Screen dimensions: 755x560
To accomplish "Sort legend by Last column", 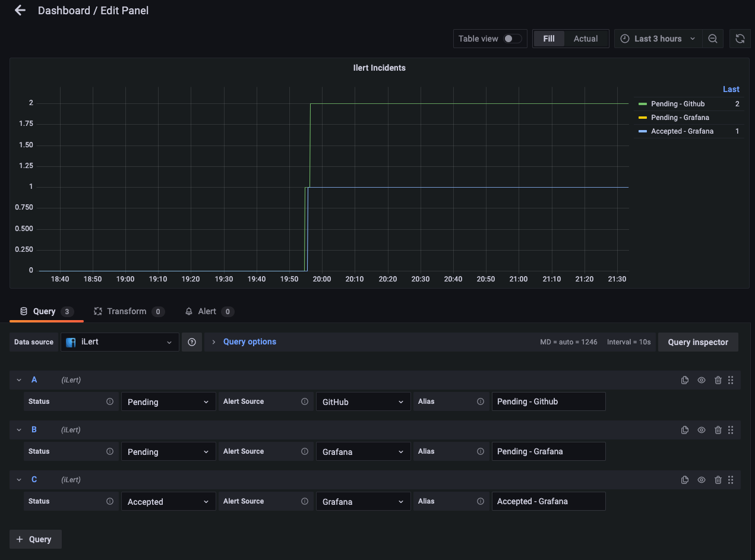I will [731, 89].
